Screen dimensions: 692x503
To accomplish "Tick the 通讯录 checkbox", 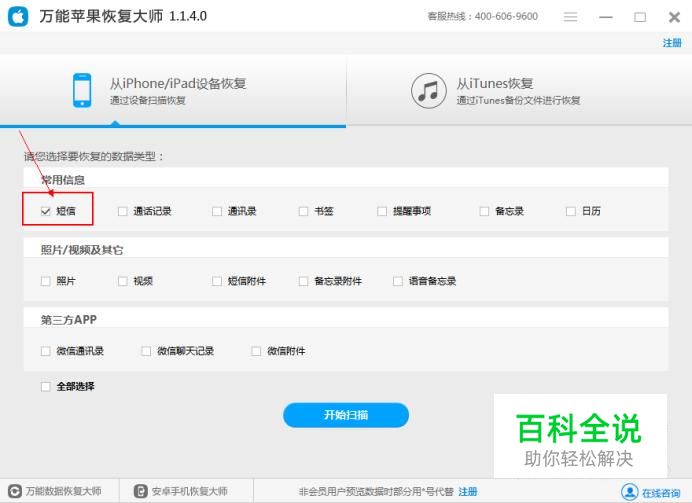I will [x=217, y=211].
